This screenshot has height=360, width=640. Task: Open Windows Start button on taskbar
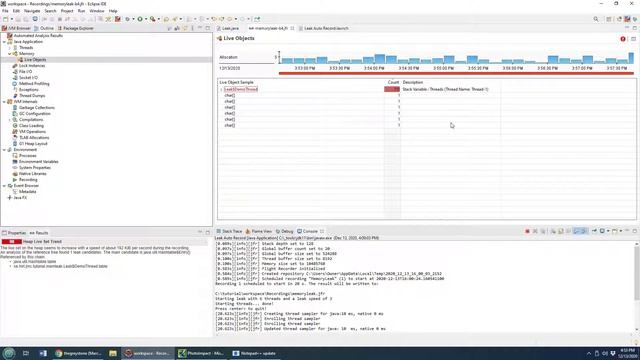tap(9, 353)
